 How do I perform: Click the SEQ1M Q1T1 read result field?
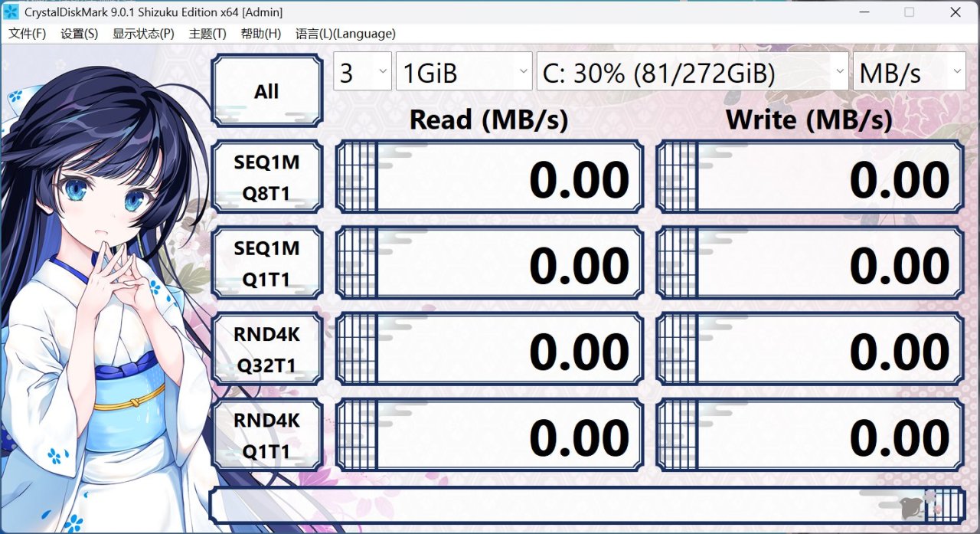[x=489, y=263]
